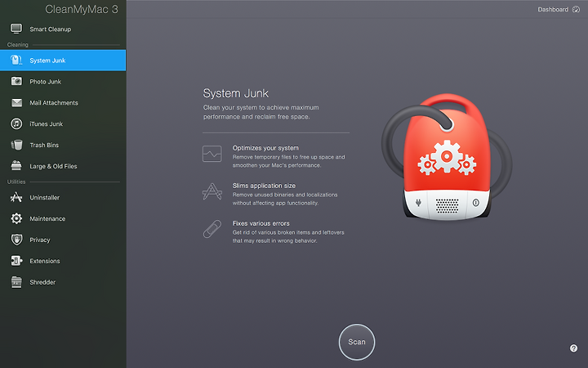Click the Extensions puzzle icon
This screenshot has height=368, width=588.
(16, 261)
